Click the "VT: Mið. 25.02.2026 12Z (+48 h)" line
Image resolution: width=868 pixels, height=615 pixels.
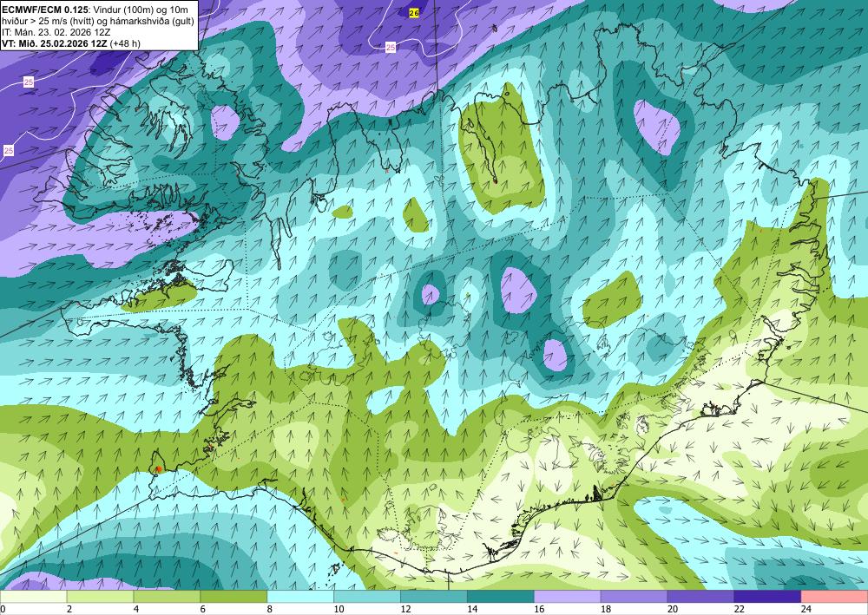[71, 43]
